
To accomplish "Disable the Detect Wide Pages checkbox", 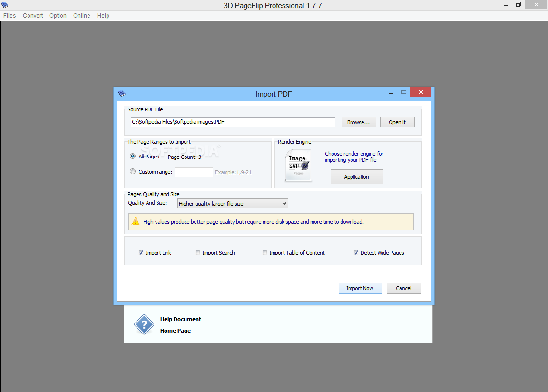I will pos(356,252).
